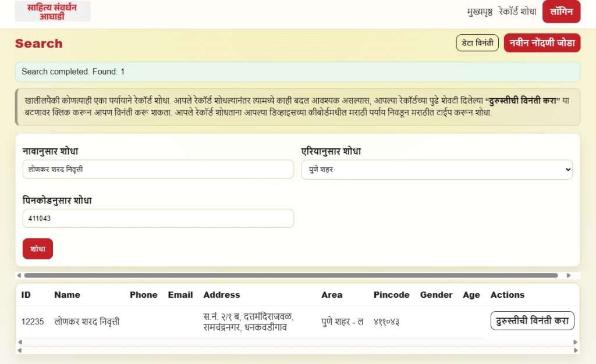Click the Name column header
Viewport: 596px width, 364px height.
click(x=67, y=295)
